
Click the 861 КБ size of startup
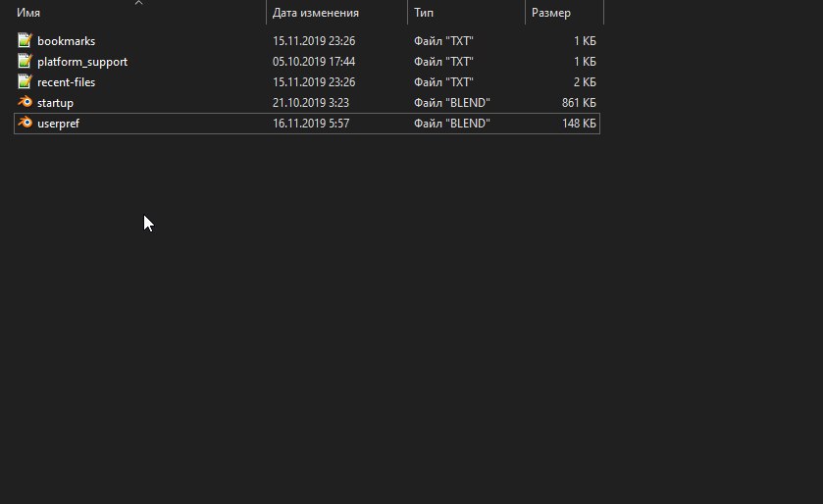579,103
